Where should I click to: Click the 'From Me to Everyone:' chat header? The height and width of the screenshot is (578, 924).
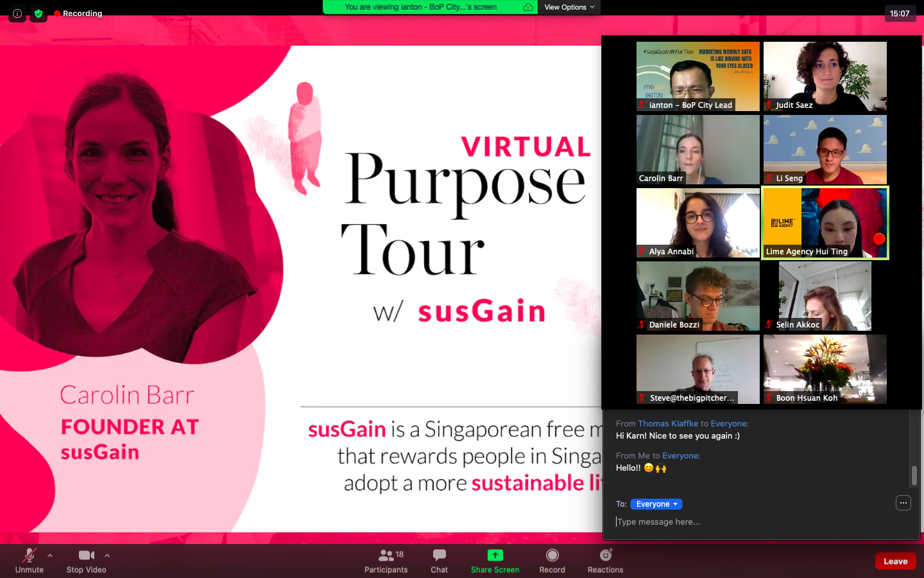click(x=658, y=455)
